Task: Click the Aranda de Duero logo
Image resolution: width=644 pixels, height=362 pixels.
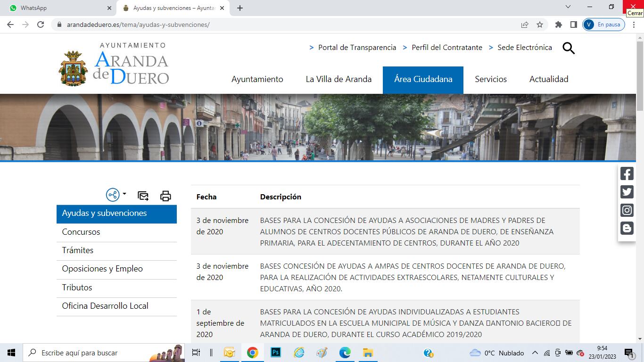Action: pos(114,65)
